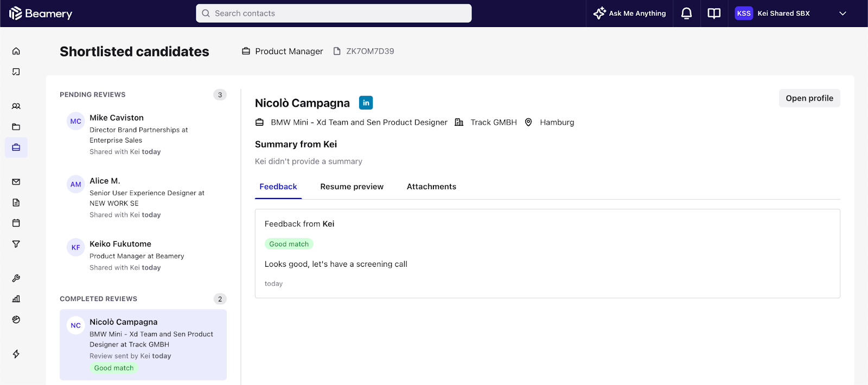The height and width of the screenshot is (385, 868).
Task: Open the people/contacts sidebar icon
Action: [16, 106]
